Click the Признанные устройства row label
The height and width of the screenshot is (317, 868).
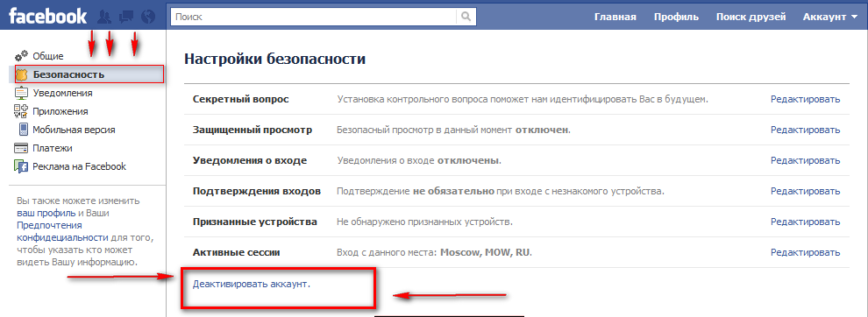[254, 222]
